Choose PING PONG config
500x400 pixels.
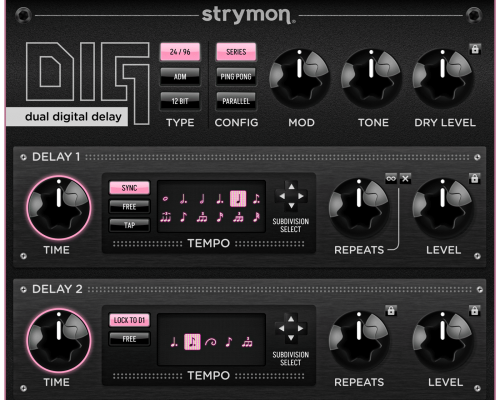pyautogui.click(x=236, y=77)
